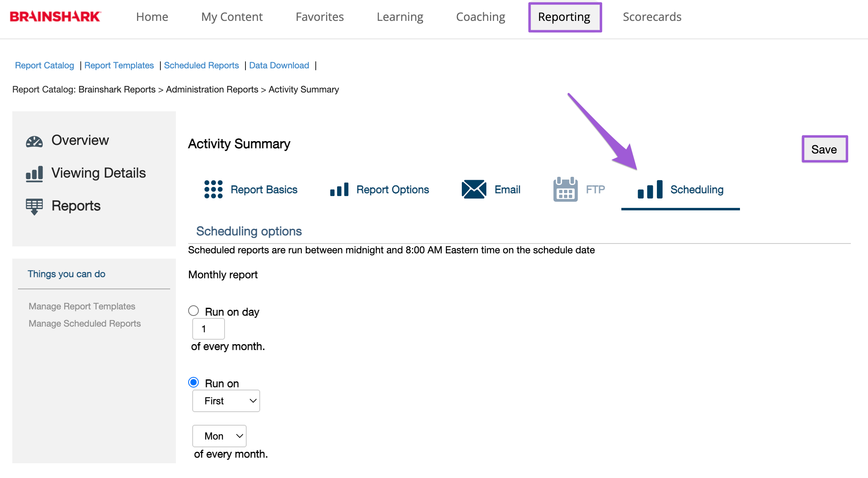Click the Save button

point(825,149)
